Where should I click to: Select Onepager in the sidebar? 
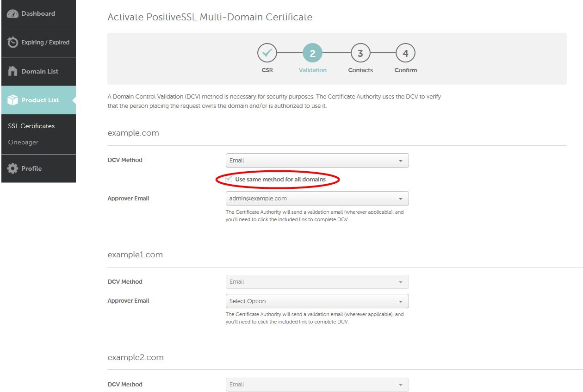point(23,142)
